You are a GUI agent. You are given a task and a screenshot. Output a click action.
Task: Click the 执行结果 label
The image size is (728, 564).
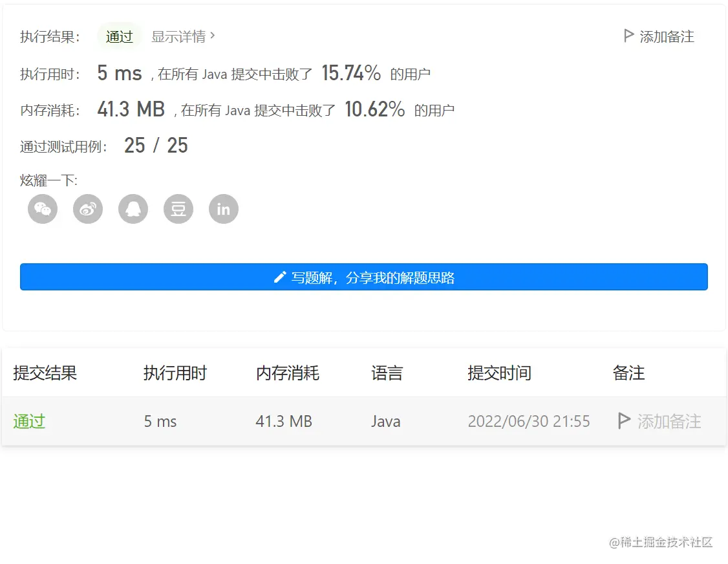[x=50, y=37]
